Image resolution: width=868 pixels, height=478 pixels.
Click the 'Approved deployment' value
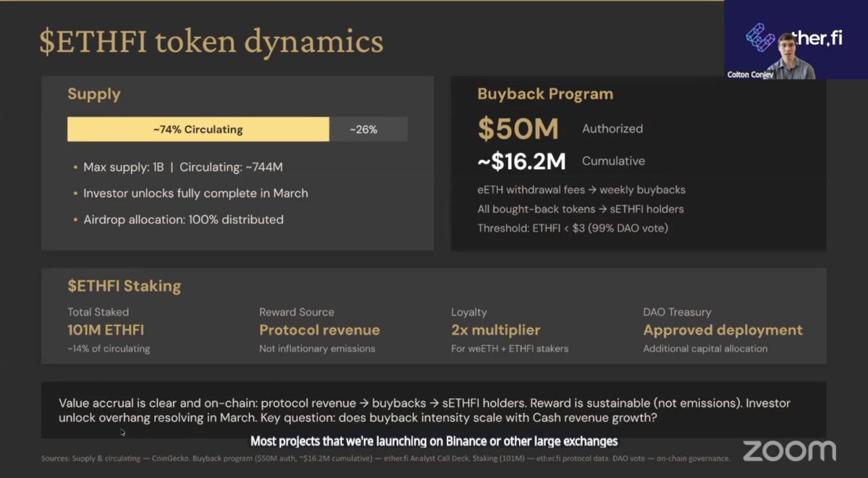(723, 330)
